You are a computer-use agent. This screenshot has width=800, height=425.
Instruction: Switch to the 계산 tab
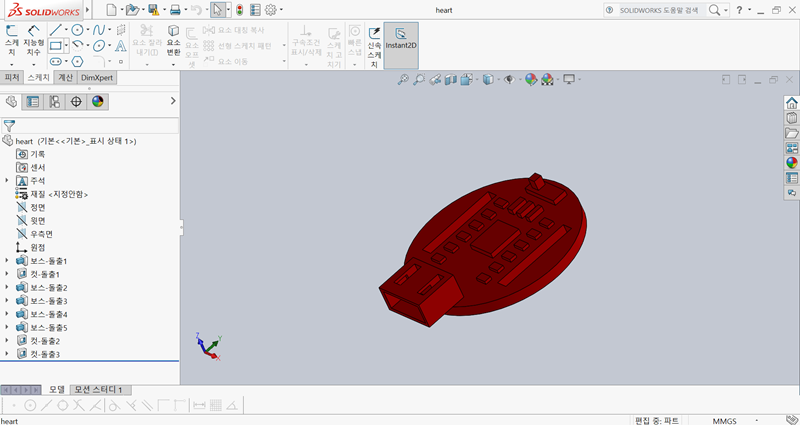(65, 78)
